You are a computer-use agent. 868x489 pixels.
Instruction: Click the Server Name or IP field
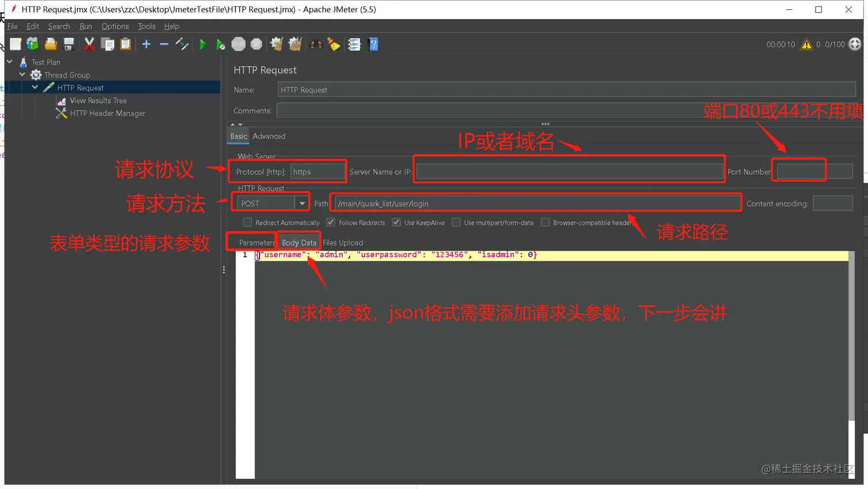[x=569, y=171]
